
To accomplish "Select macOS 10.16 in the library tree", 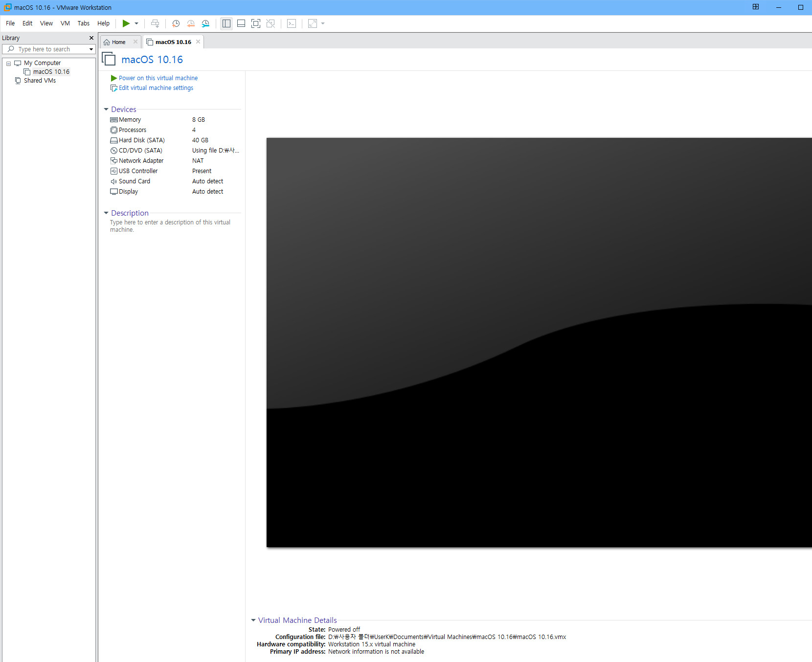I will [x=51, y=72].
